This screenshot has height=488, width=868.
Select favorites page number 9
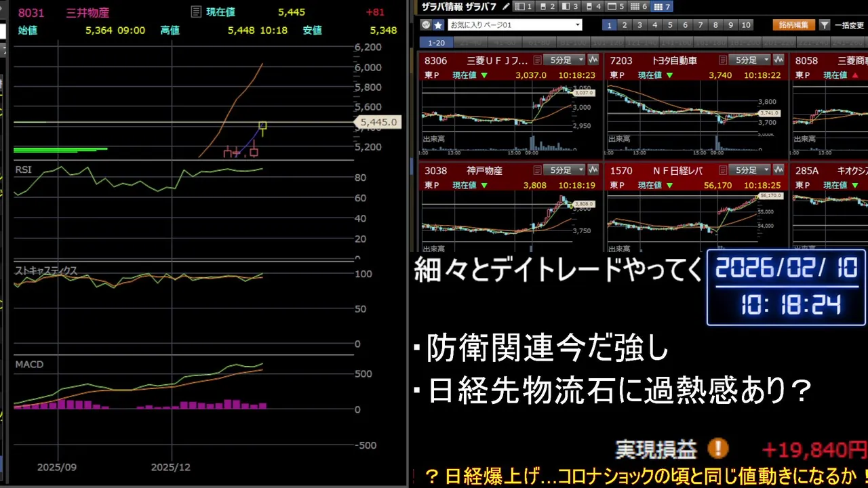[x=730, y=25]
